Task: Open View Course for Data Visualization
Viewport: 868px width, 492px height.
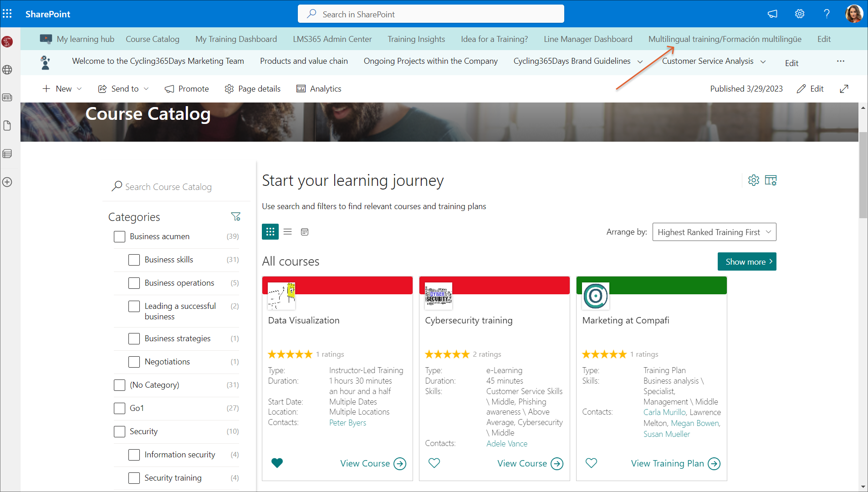Action: tap(373, 463)
